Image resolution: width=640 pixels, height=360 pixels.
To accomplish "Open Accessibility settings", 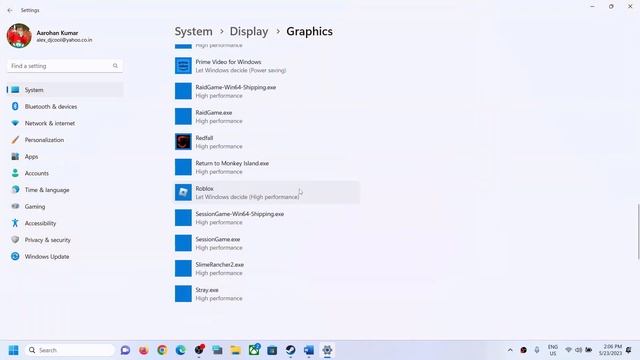I will [65, 223].
